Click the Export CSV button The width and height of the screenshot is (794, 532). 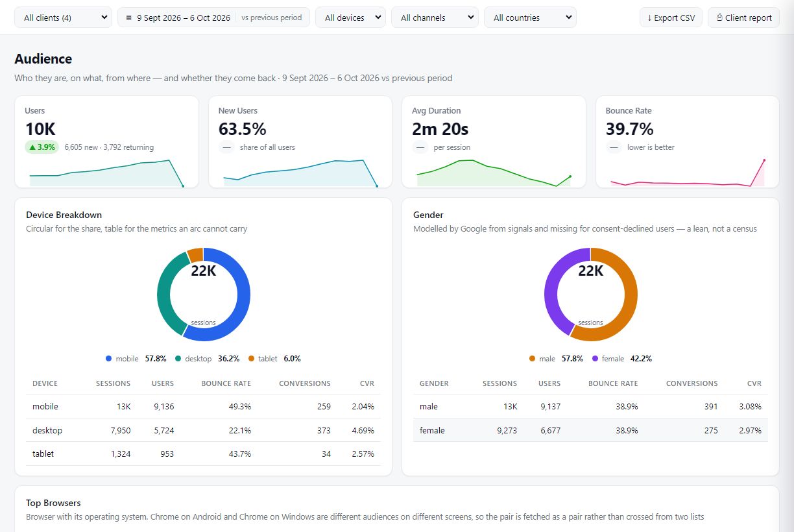pos(671,18)
